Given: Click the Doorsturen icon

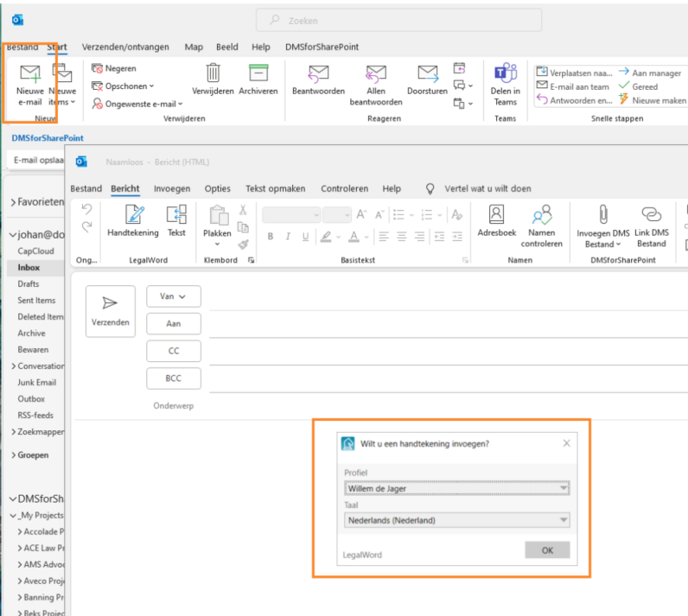Looking at the screenshot, I should pos(428,73).
